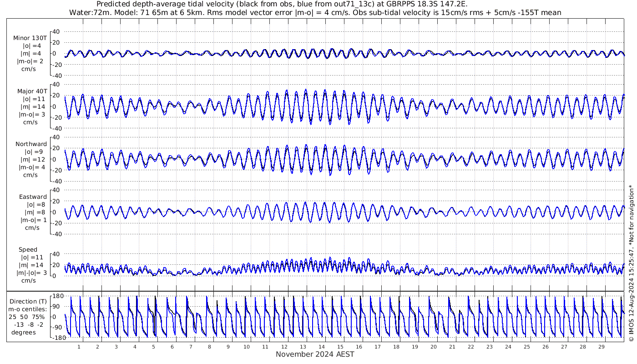Click the day 3 tick label
Viewport: 637px width, 364px height.
point(116,347)
